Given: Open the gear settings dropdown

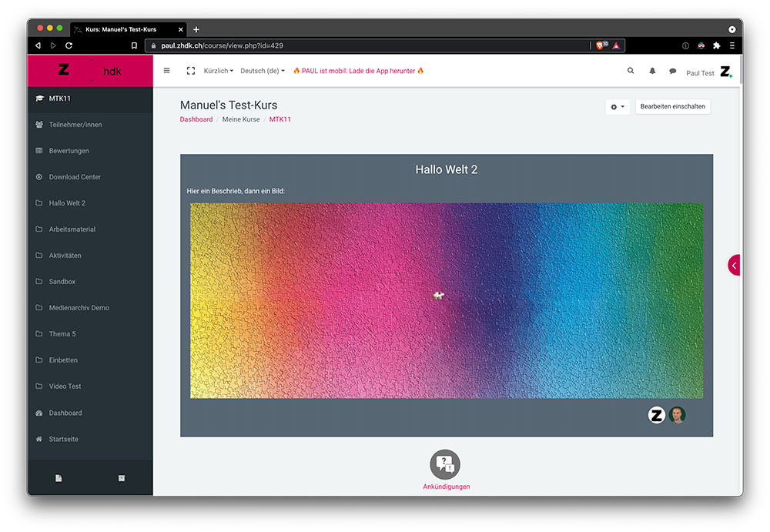Looking at the screenshot, I should 618,107.
